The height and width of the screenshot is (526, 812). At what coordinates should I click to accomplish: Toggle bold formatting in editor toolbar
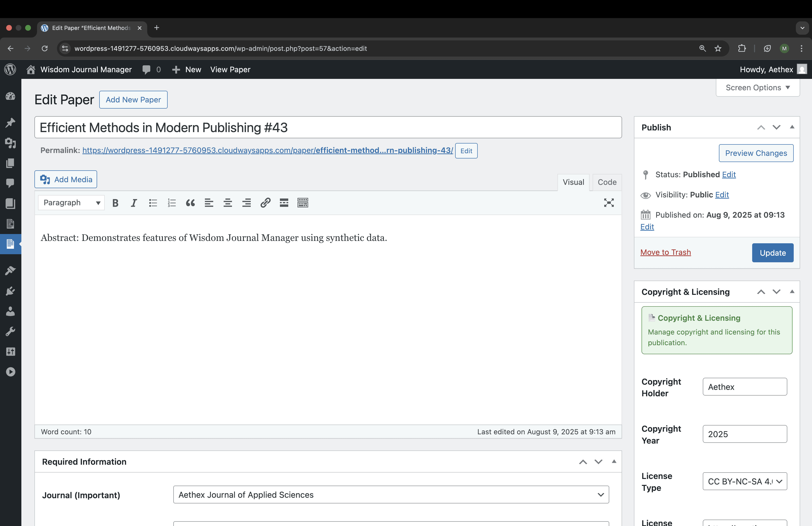[115, 203]
